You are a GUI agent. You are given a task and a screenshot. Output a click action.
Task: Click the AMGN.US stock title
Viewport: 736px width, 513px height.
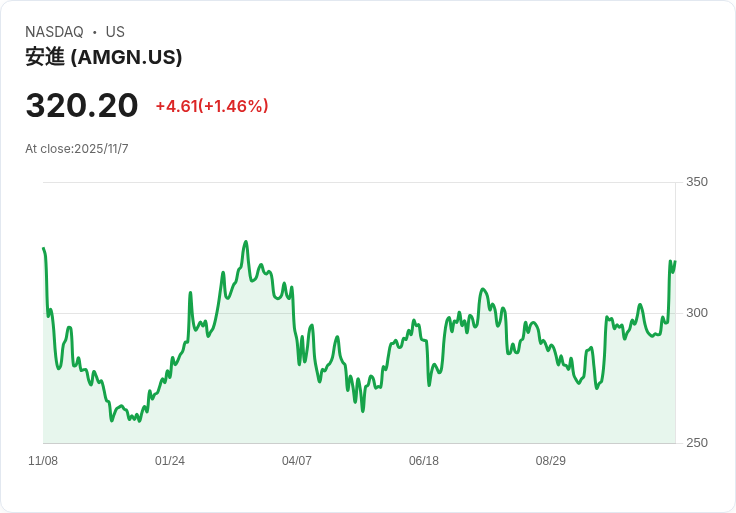pyautogui.click(x=104, y=57)
